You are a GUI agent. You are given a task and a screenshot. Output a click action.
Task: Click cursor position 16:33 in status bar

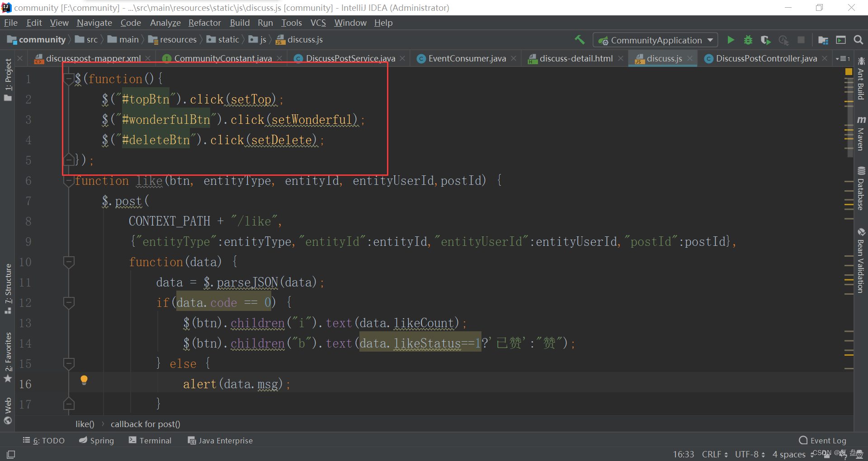click(x=683, y=454)
